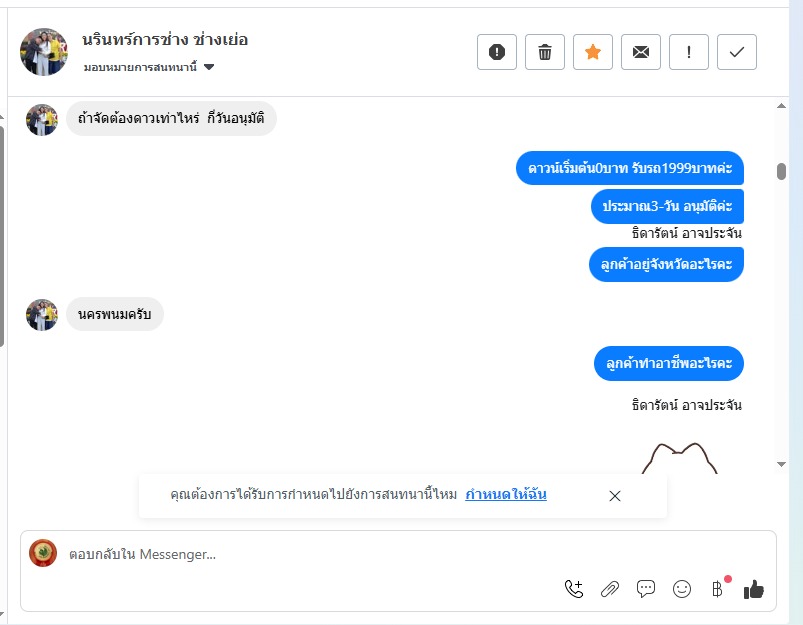Open the emoji picker smiley icon

click(x=682, y=589)
